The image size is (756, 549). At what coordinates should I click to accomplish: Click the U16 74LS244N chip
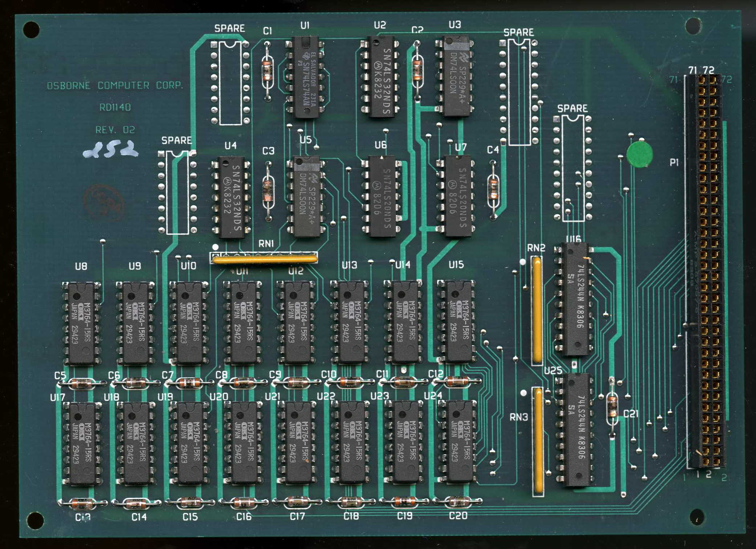pos(575,299)
